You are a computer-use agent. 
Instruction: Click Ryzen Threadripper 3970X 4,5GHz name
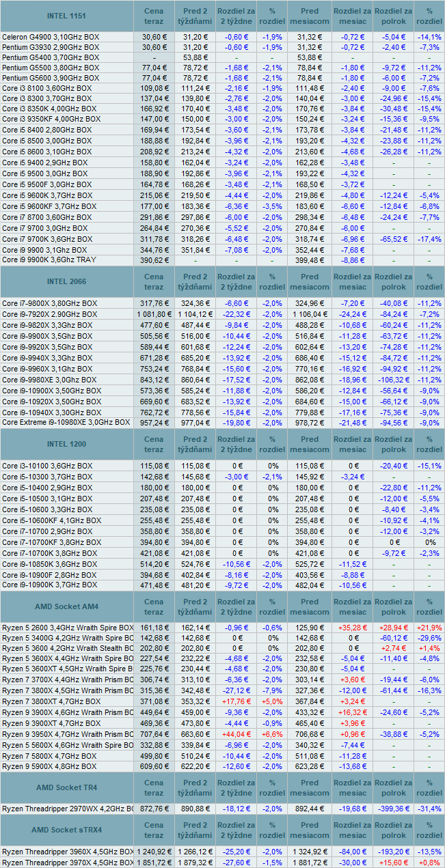click(x=68, y=863)
